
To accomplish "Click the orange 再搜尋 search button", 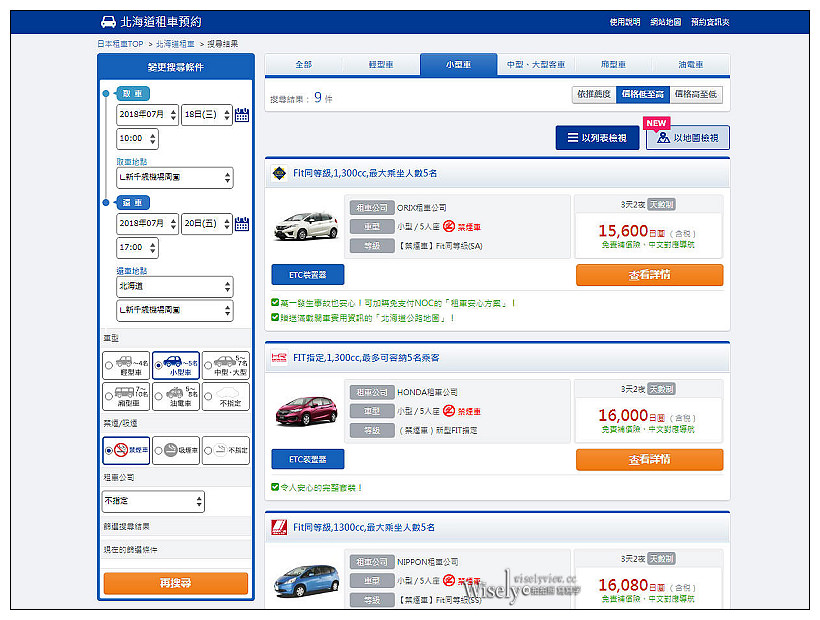I will click(176, 582).
